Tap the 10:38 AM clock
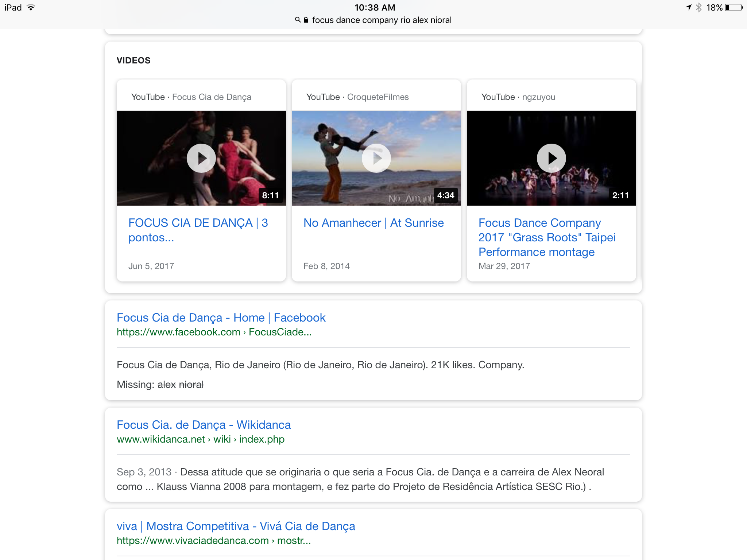 [375, 8]
